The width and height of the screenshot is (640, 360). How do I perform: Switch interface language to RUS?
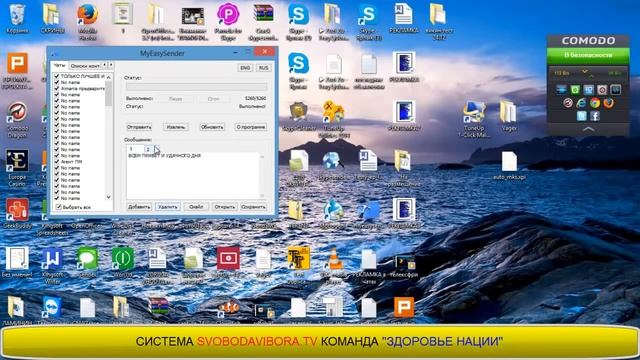coord(264,68)
